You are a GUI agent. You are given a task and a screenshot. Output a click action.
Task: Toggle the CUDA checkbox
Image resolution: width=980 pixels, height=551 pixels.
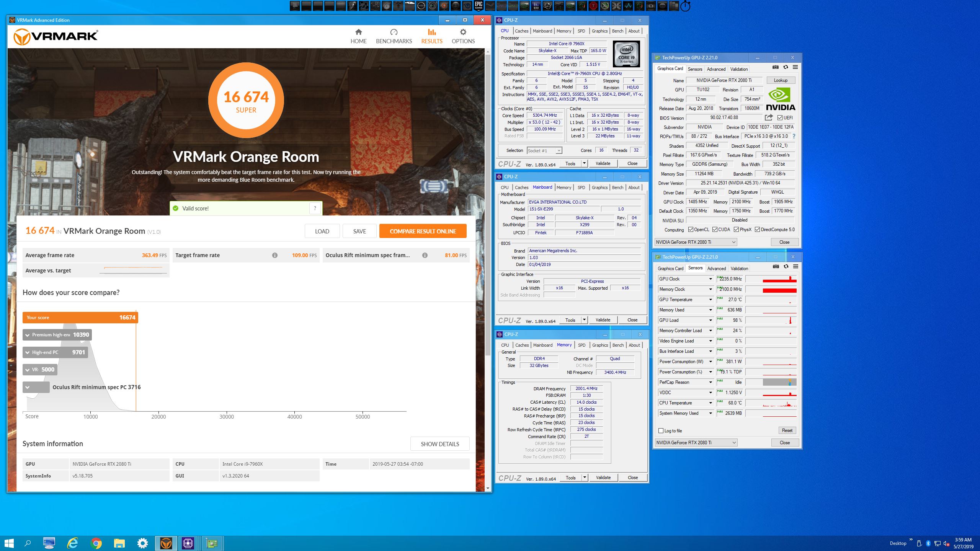coord(715,230)
